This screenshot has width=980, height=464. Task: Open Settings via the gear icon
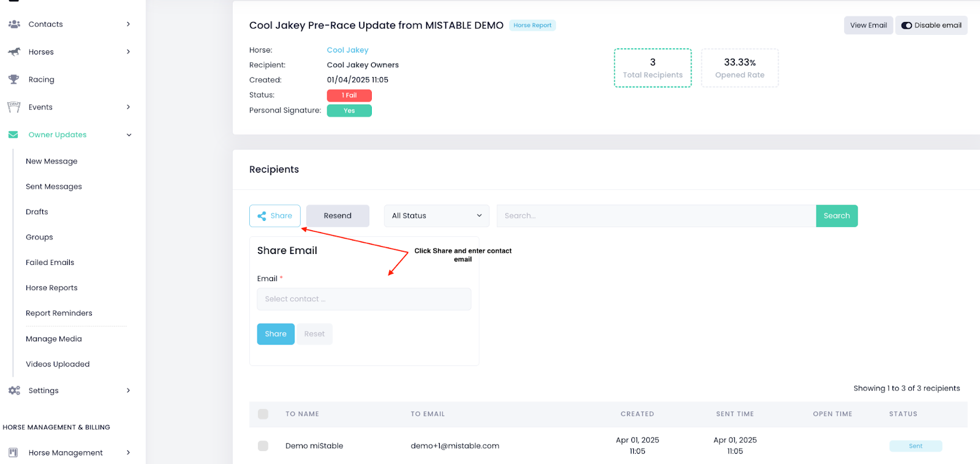point(14,390)
